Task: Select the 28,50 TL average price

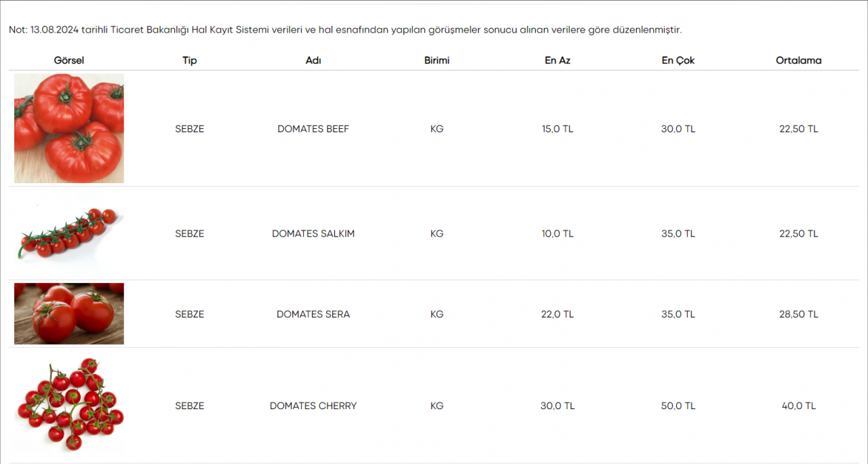Action: [x=799, y=314]
